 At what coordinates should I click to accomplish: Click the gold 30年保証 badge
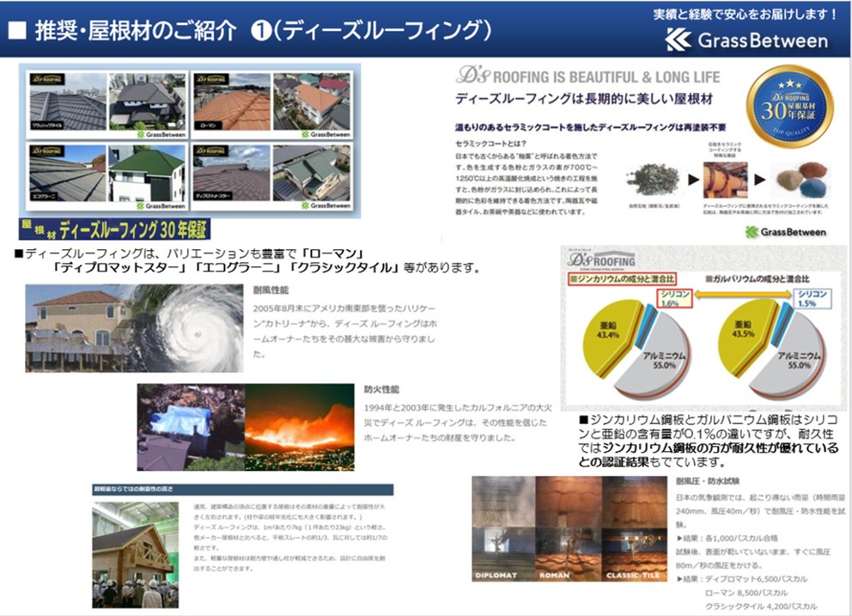coord(789,107)
